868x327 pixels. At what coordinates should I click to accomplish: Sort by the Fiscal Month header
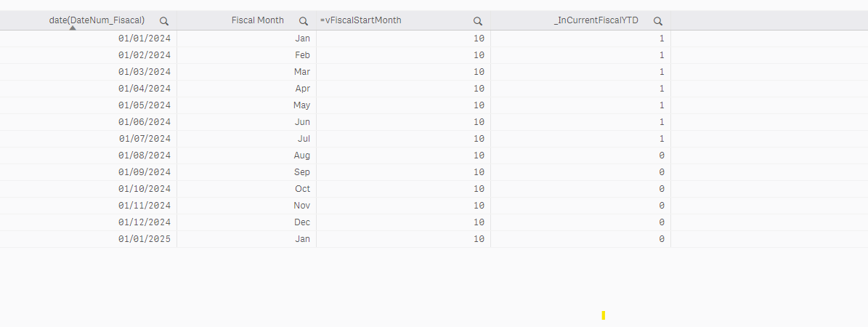257,20
